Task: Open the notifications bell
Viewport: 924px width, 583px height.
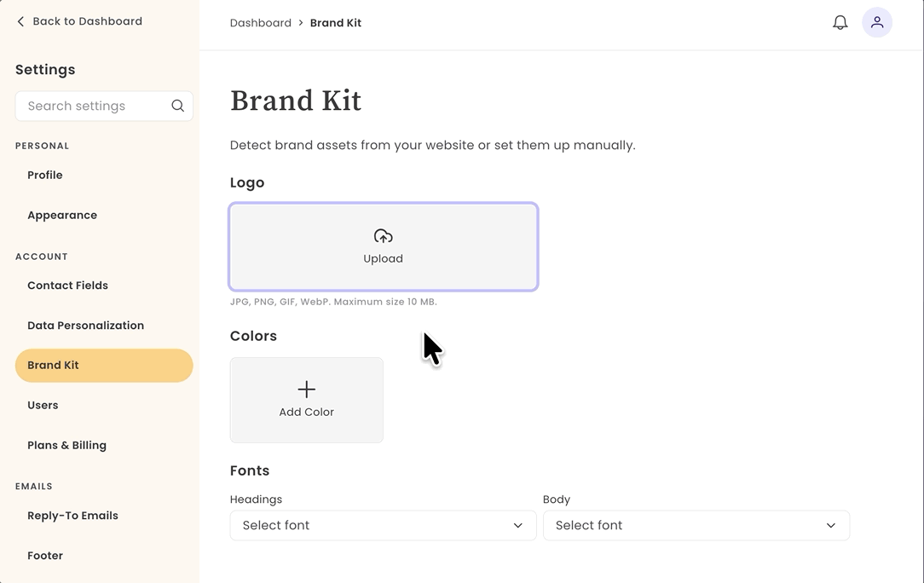Action: (x=840, y=22)
